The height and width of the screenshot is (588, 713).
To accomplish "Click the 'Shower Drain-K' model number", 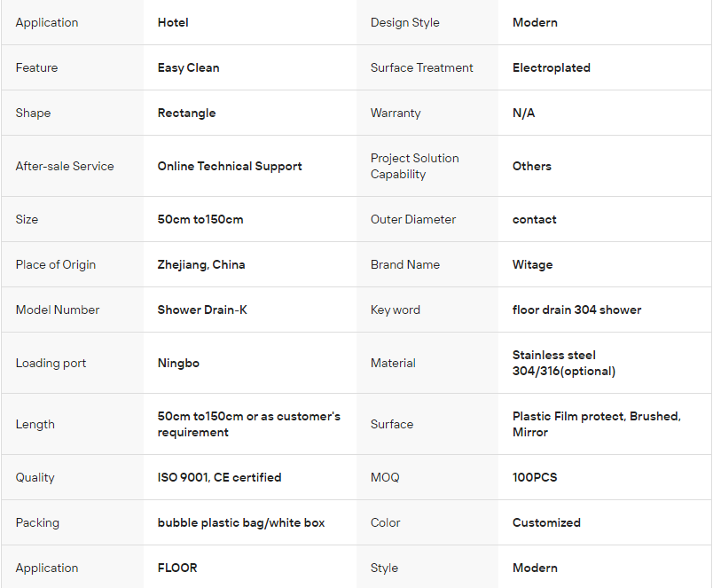I will 202,310.
